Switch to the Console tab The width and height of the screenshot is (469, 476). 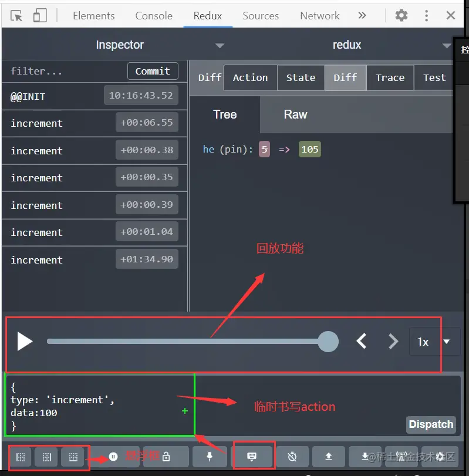point(154,16)
